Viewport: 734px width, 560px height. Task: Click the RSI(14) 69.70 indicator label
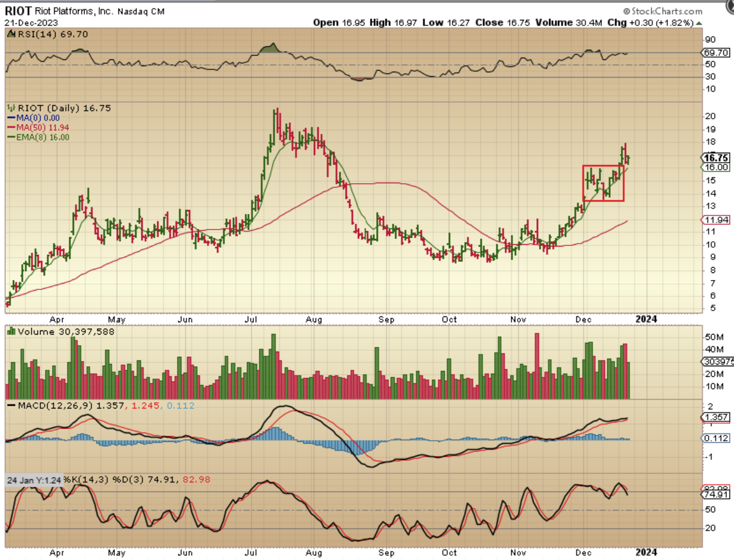coord(53,34)
